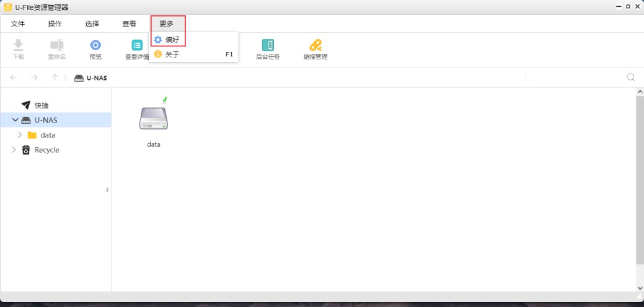Select the Shortcuts (快捷) sidebar item
Viewport: 644px width, 307px height.
point(41,105)
